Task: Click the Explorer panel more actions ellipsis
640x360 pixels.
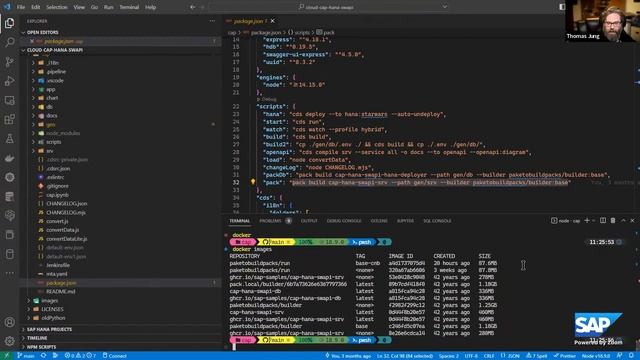Action: pyautogui.click(x=212, y=21)
